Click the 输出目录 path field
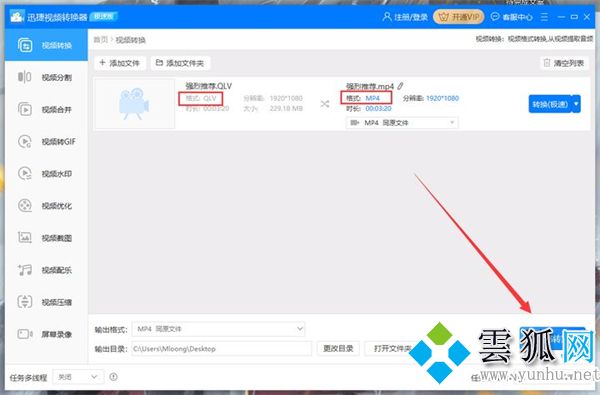This screenshot has width=600, height=395. click(x=222, y=349)
